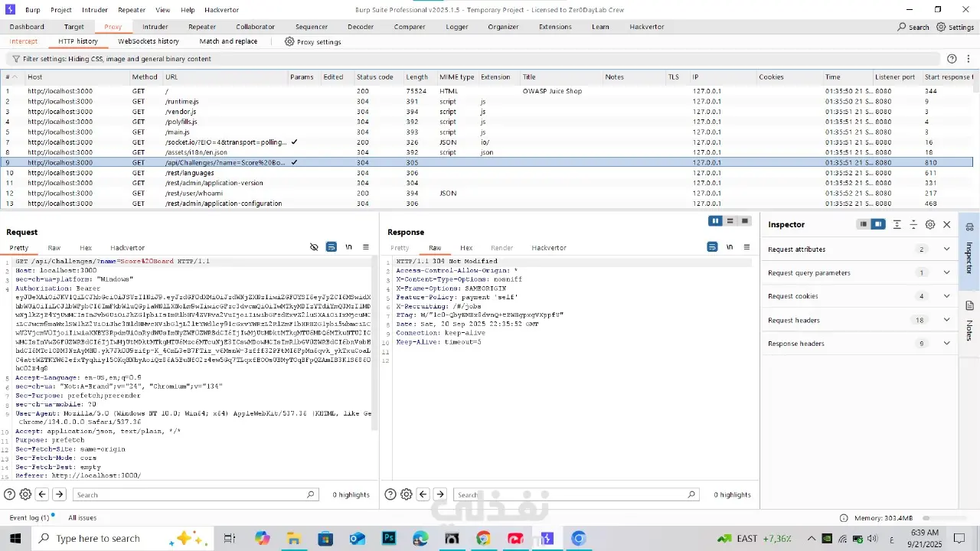Screen dimensions: 980x551
Task: Click the Burp Suite logo icon
Action: (11, 10)
